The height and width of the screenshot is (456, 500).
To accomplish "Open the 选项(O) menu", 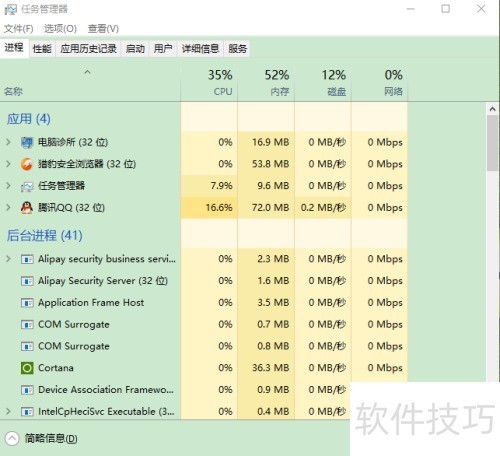I will 60,29.
